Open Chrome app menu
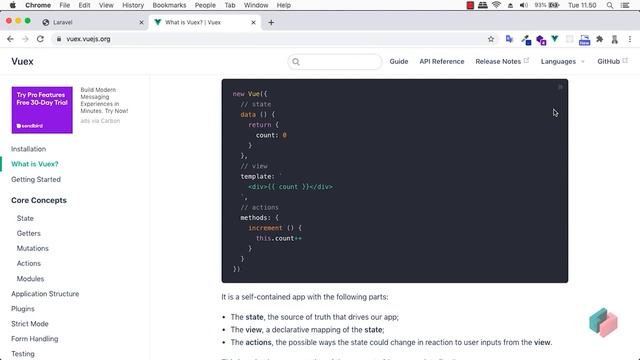 38,5
